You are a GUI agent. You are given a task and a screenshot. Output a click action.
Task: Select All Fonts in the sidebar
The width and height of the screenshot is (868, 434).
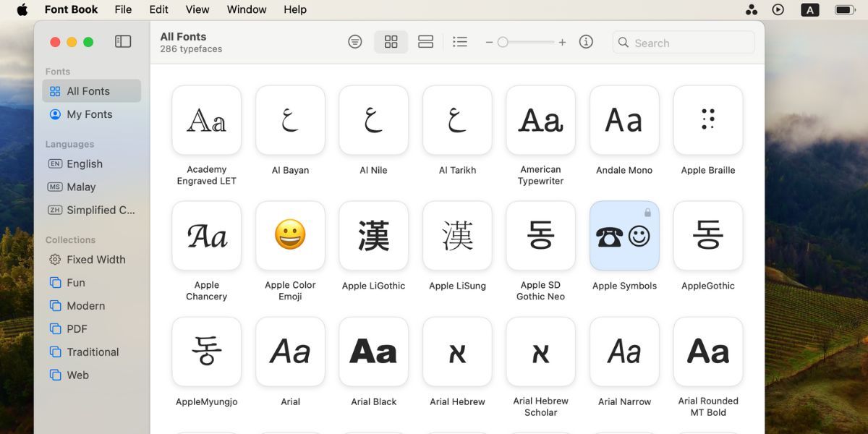click(x=87, y=90)
